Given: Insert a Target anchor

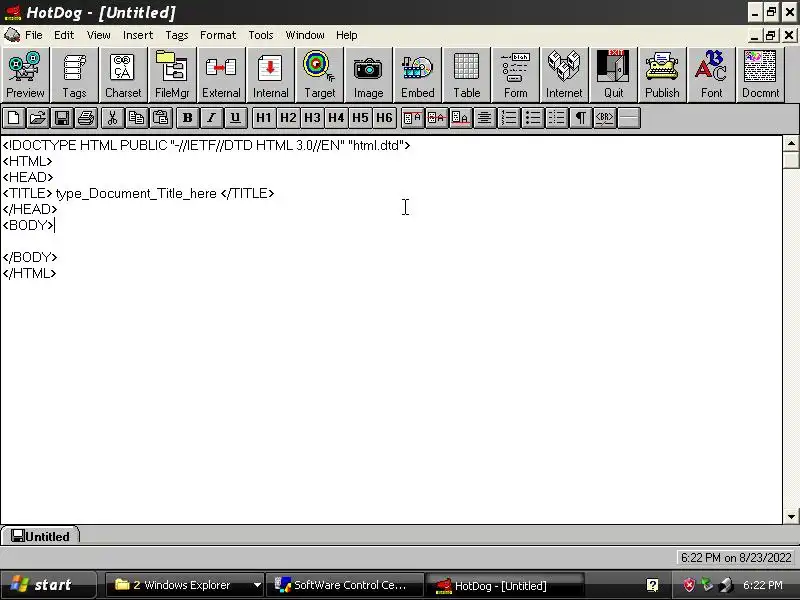Looking at the screenshot, I should pyautogui.click(x=319, y=75).
